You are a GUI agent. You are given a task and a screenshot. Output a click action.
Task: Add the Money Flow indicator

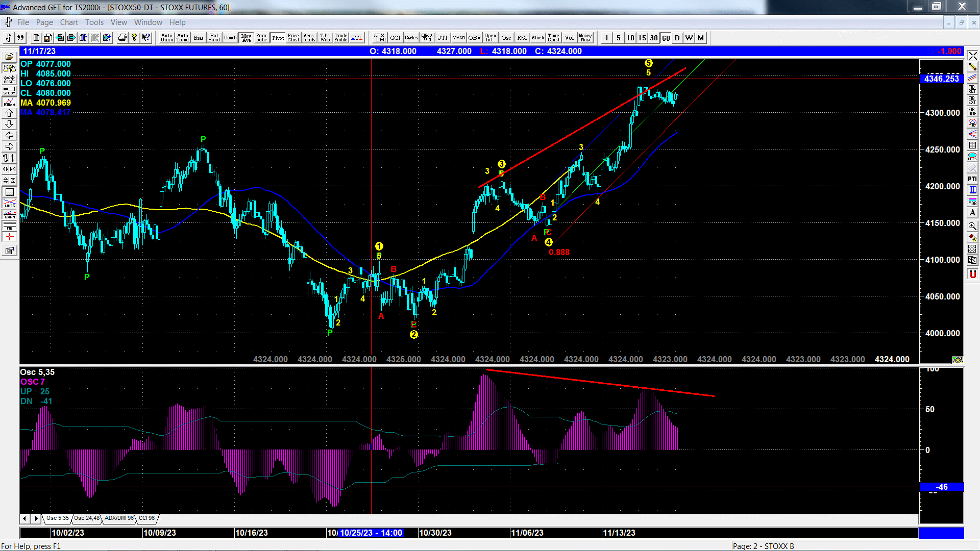coord(585,38)
